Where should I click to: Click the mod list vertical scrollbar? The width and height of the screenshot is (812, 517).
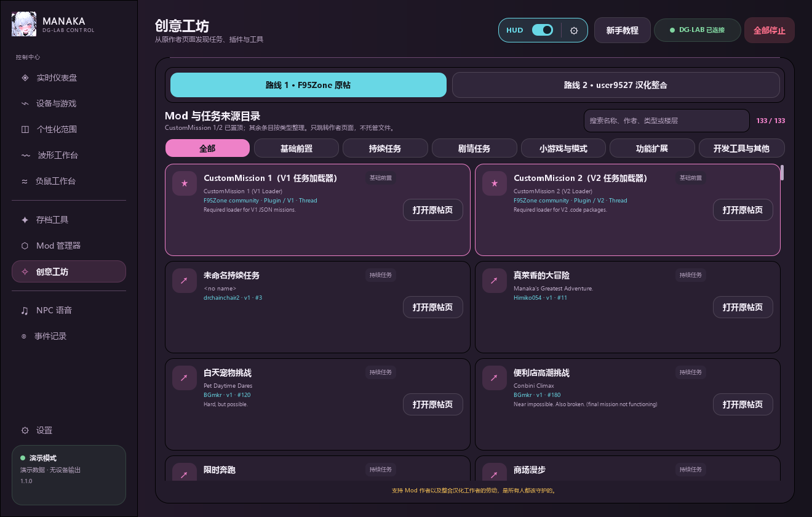pos(782,172)
